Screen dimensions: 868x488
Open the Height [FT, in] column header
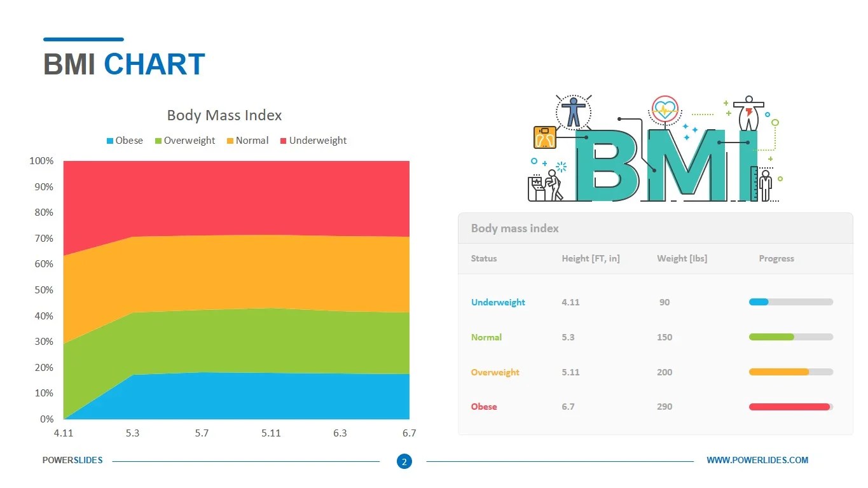(591, 258)
